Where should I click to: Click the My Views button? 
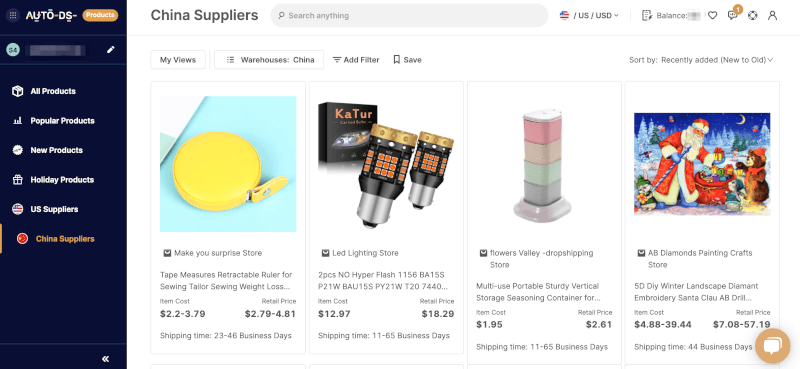point(178,60)
